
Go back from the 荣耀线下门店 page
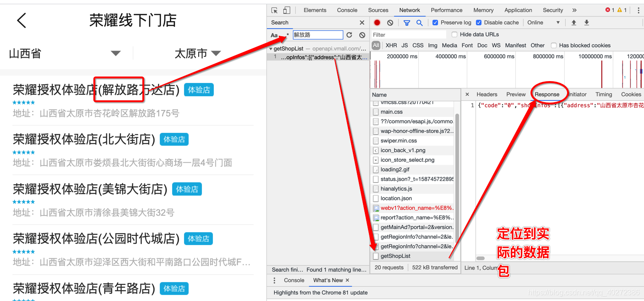21,20
